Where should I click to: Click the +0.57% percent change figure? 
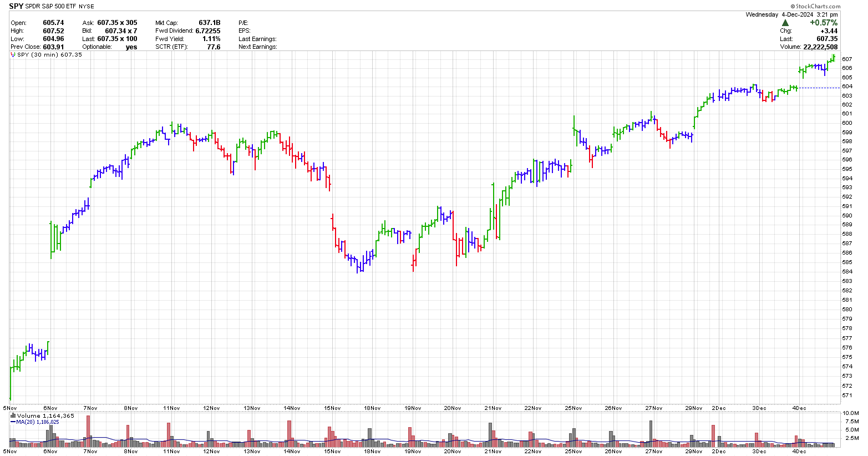[824, 23]
